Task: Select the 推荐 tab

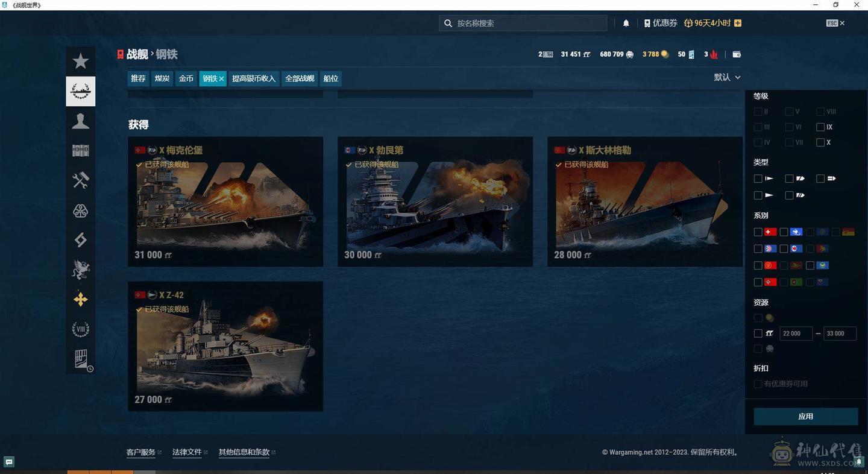Action: (138, 78)
